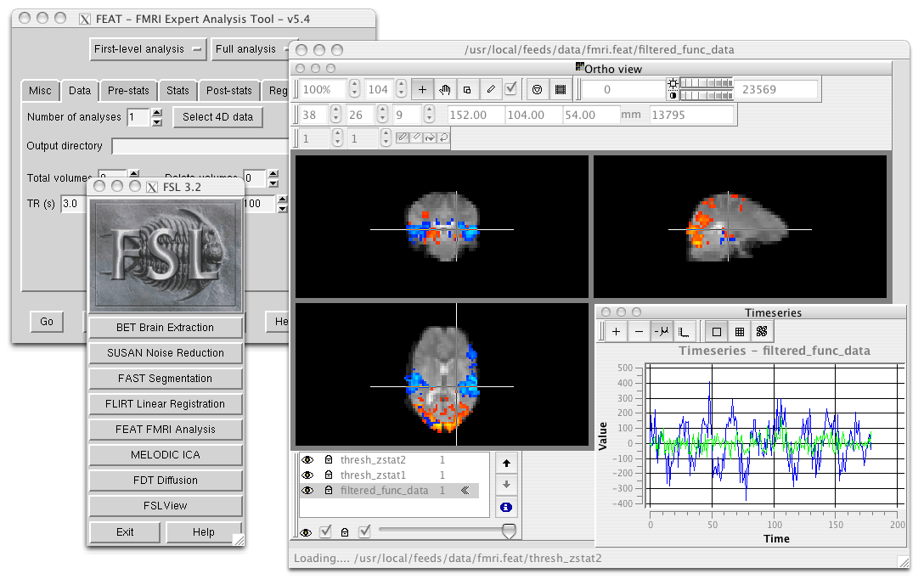Toggle the lock checkbox below the layer list
Screen dimensions: 924x579
pyautogui.click(x=365, y=531)
